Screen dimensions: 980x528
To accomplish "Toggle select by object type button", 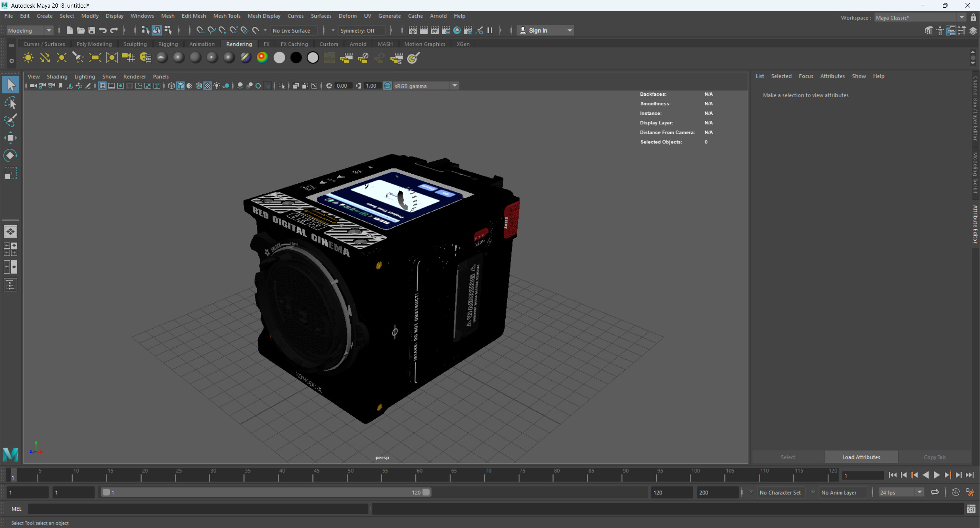I will coord(157,30).
